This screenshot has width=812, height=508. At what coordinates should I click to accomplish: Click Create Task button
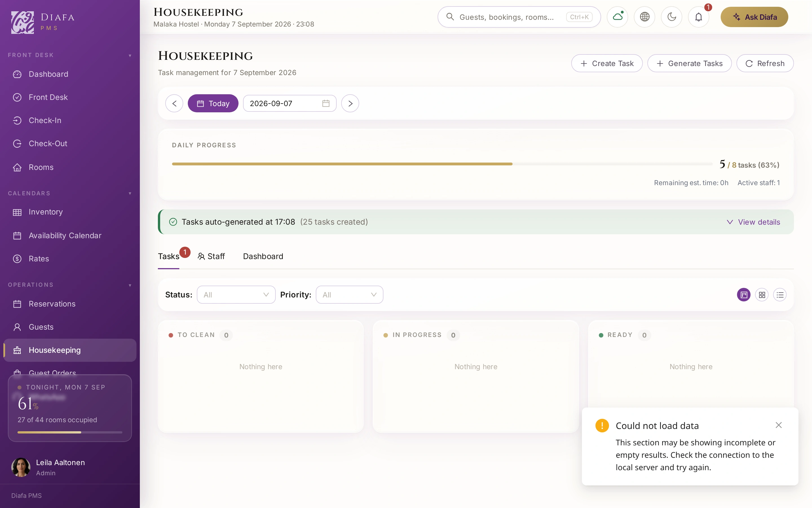(607, 63)
